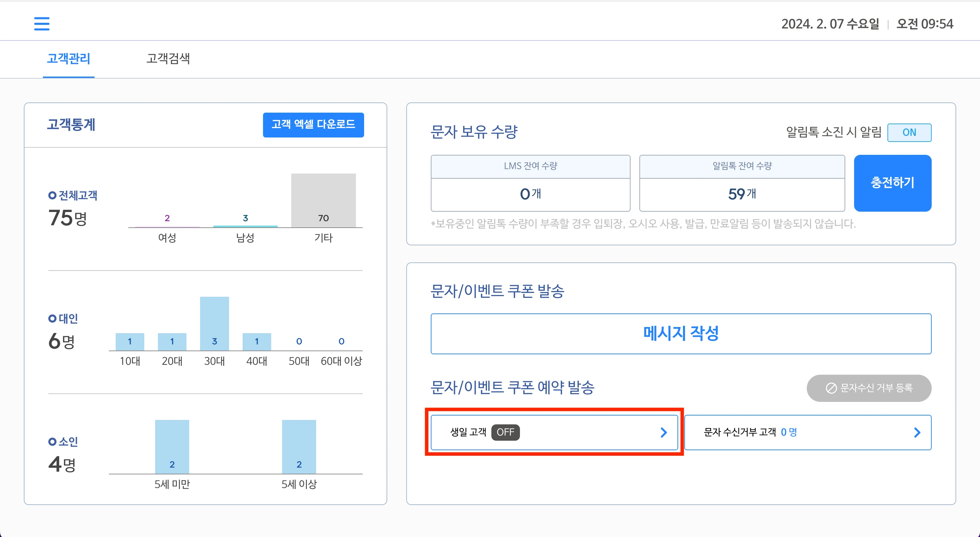This screenshot has height=537, width=980.
Task: Click the 남성 bar showing 3
Action: [245, 226]
